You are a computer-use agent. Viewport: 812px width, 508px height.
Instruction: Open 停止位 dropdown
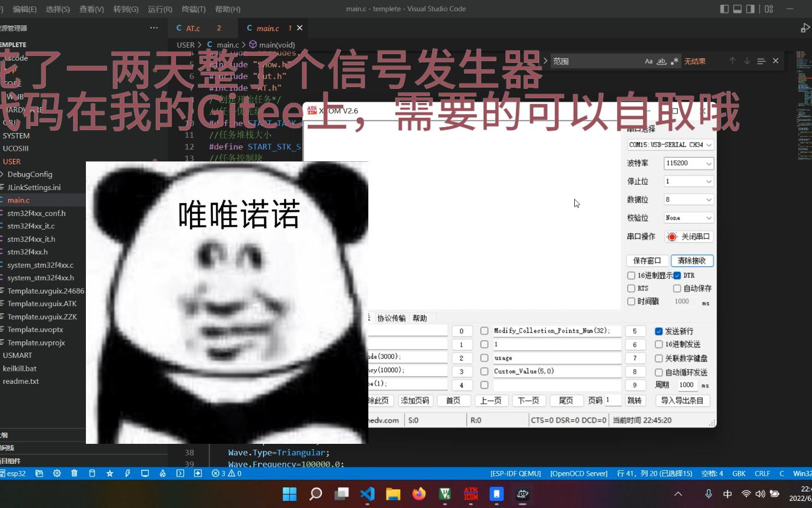point(688,181)
